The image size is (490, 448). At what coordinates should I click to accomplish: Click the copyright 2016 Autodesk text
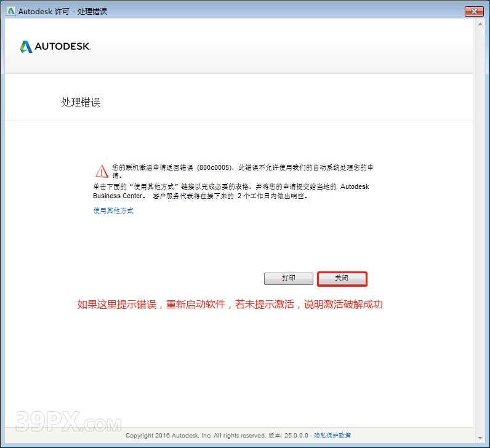click(196, 436)
